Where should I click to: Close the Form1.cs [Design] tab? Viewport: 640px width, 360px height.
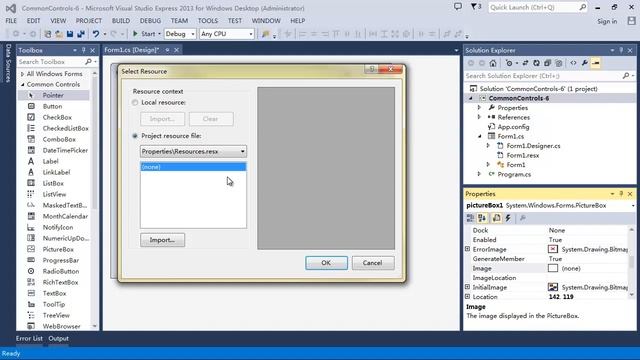tap(177, 50)
